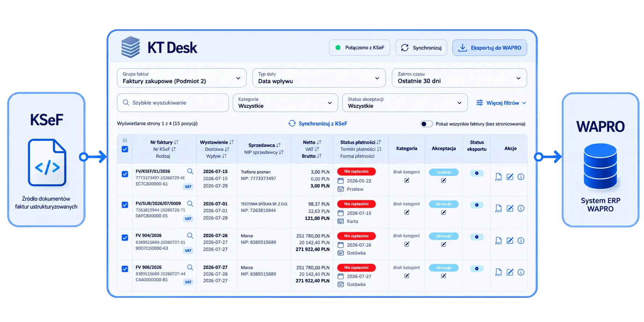Sort table by Nr faktury column
This screenshot has width=644, height=322.
pos(164,142)
